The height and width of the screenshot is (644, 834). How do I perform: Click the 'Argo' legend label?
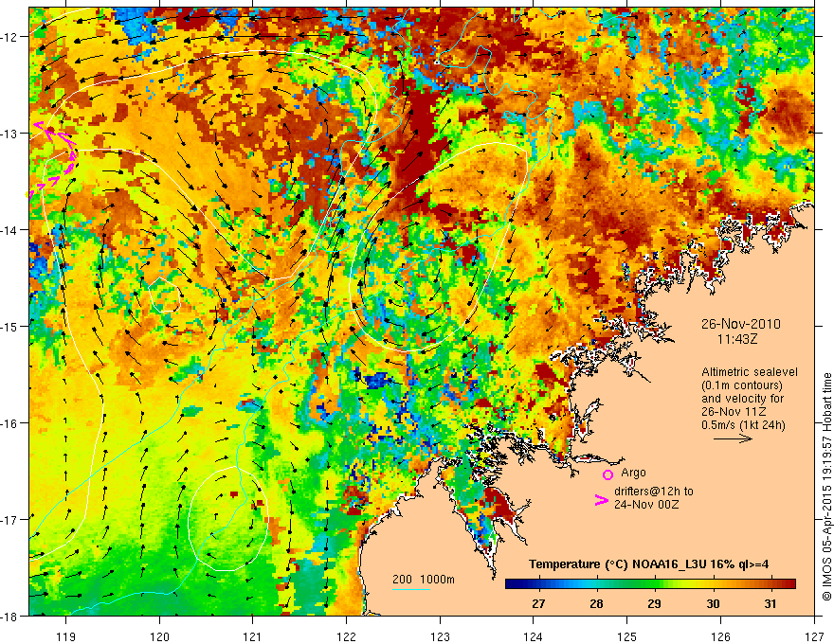(633, 473)
